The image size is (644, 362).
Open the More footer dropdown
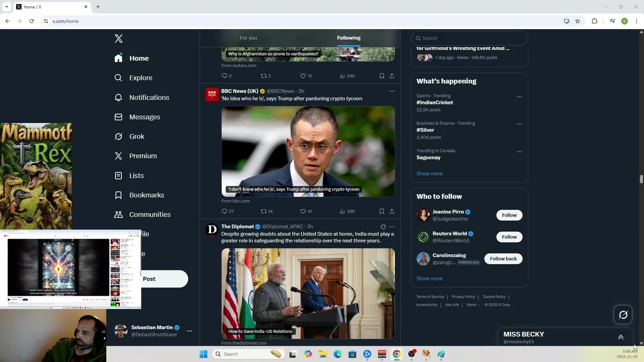(x=473, y=305)
